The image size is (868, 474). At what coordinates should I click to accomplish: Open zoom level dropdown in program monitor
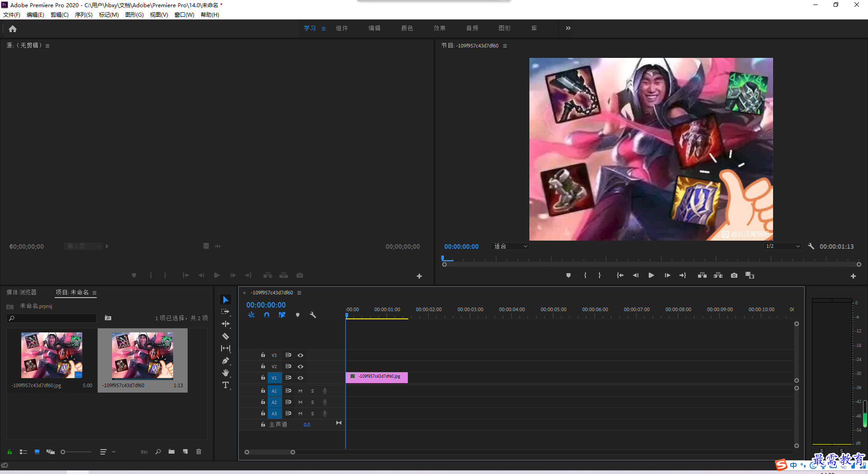pyautogui.click(x=510, y=246)
